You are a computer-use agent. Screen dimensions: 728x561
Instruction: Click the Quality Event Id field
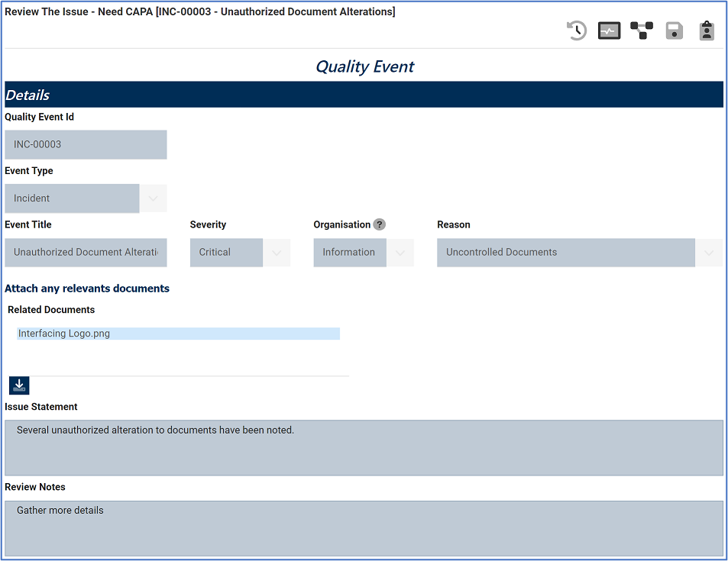[x=86, y=145]
